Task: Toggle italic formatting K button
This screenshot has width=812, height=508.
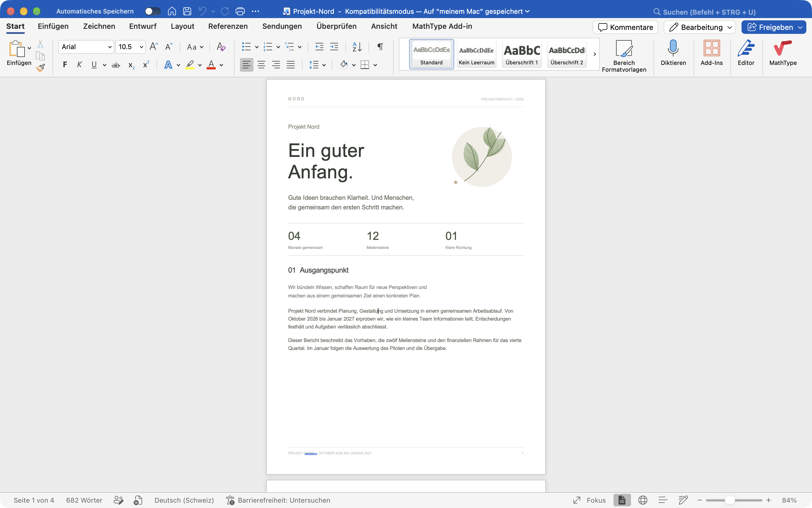Action: click(x=80, y=65)
